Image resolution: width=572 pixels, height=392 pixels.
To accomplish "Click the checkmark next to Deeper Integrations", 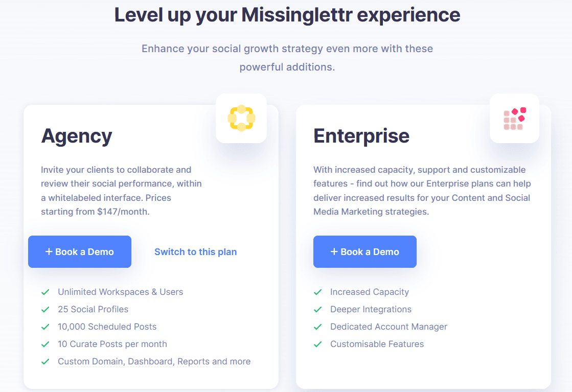I will [x=317, y=309].
